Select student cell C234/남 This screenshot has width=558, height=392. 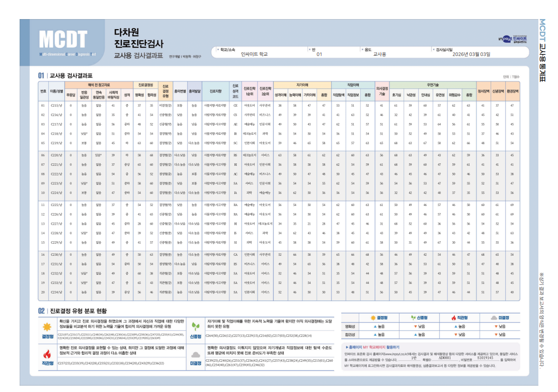56,292
